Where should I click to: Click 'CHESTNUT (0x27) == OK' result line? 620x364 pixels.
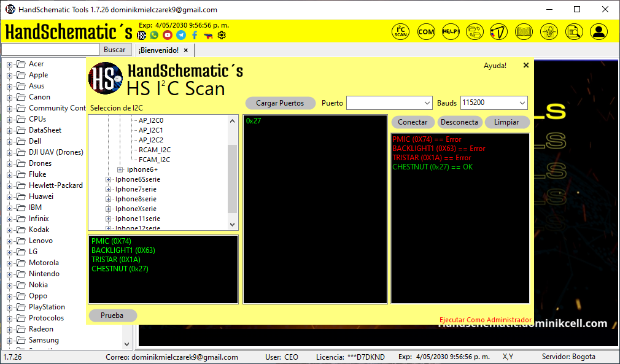pos(433,167)
